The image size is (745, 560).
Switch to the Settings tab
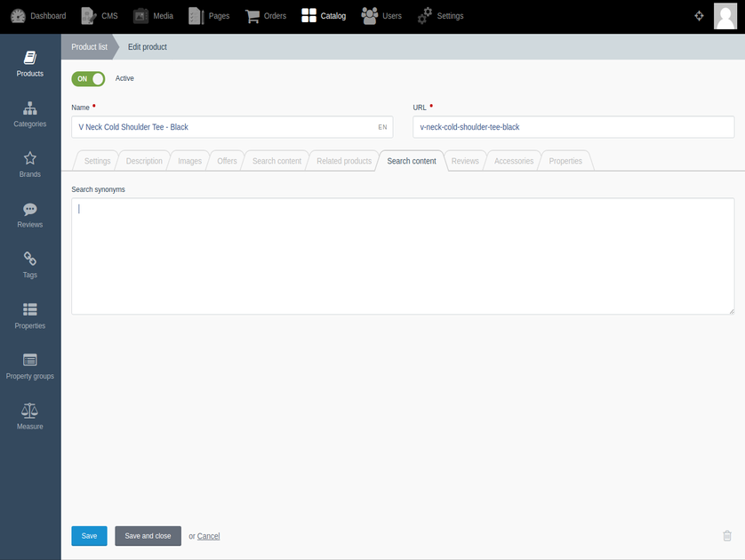[x=97, y=161]
